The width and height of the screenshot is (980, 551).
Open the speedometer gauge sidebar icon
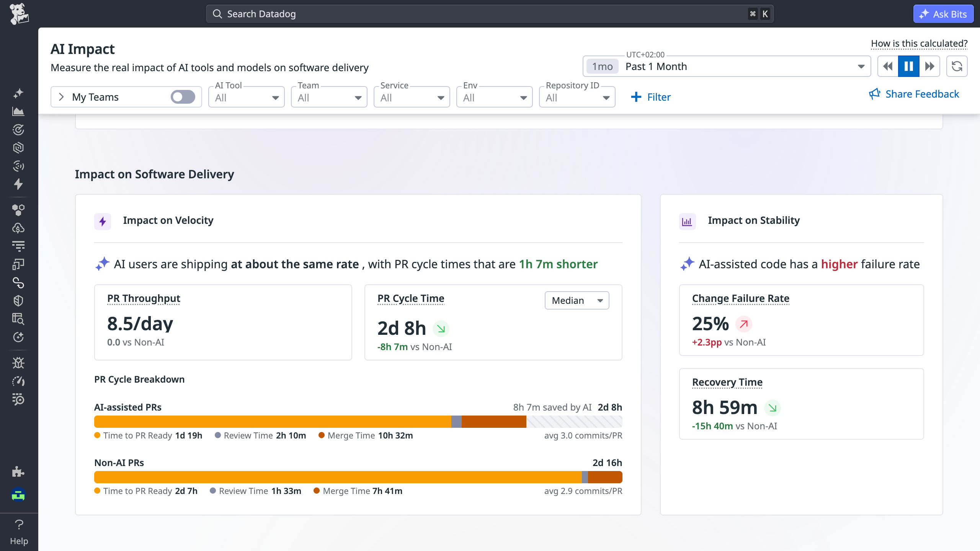pyautogui.click(x=18, y=381)
